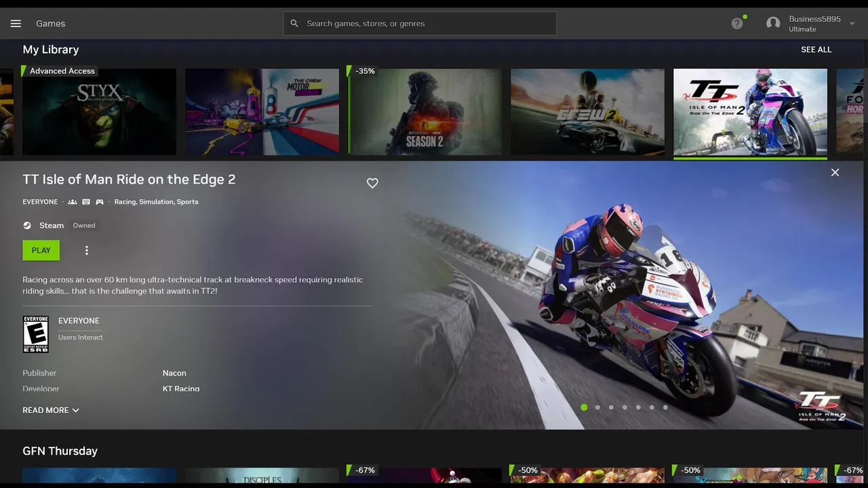
Task: Expand the Business5895 account dropdown arrow
Action: pos(852,24)
